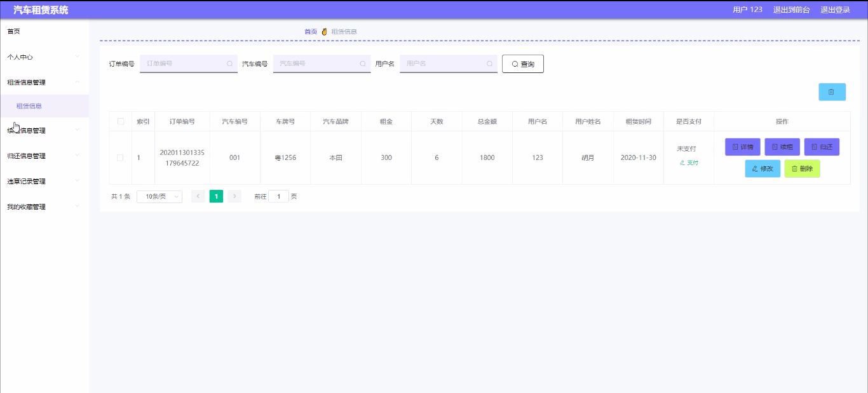Click the order number cell 202011301335179645722
This screenshot has width=868, height=393.
(182, 157)
